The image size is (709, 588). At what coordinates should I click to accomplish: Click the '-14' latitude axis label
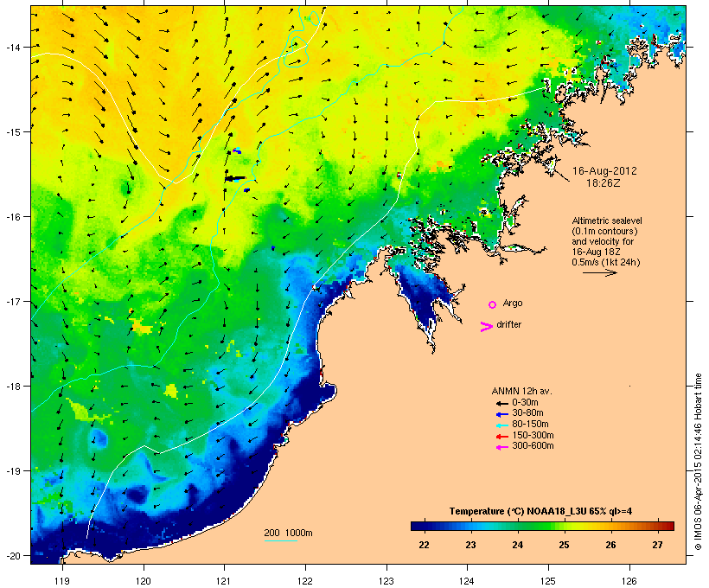(13, 47)
